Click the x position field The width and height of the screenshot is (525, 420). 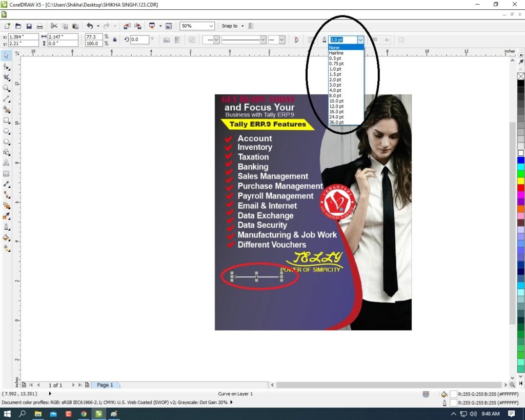point(23,37)
